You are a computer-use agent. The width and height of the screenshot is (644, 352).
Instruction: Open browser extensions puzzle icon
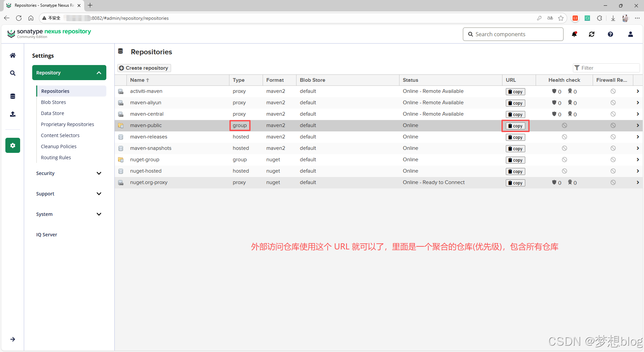click(599, 18)
